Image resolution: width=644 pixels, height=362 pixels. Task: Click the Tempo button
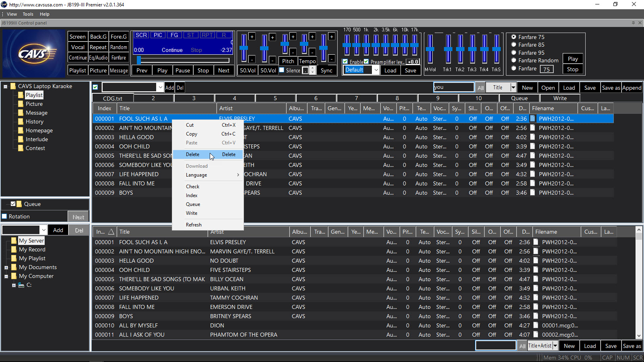coord(307,61)
